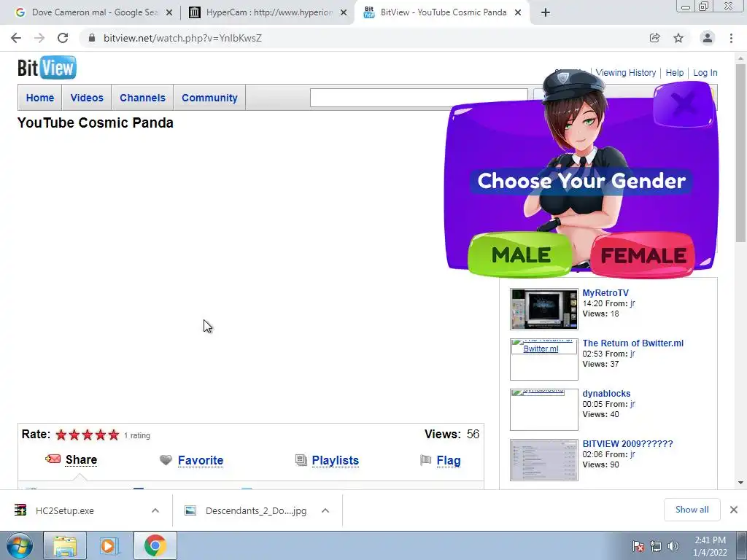747x560 pixels.
Task: Select the BitView YouTube Cosmic Panda tab
Action: point(443,12)
